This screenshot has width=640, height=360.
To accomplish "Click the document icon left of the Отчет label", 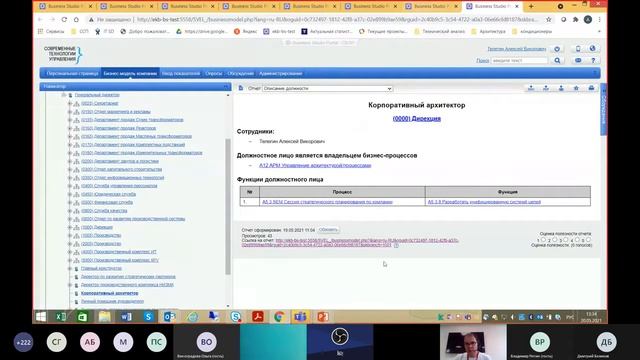I will [241, 88].
